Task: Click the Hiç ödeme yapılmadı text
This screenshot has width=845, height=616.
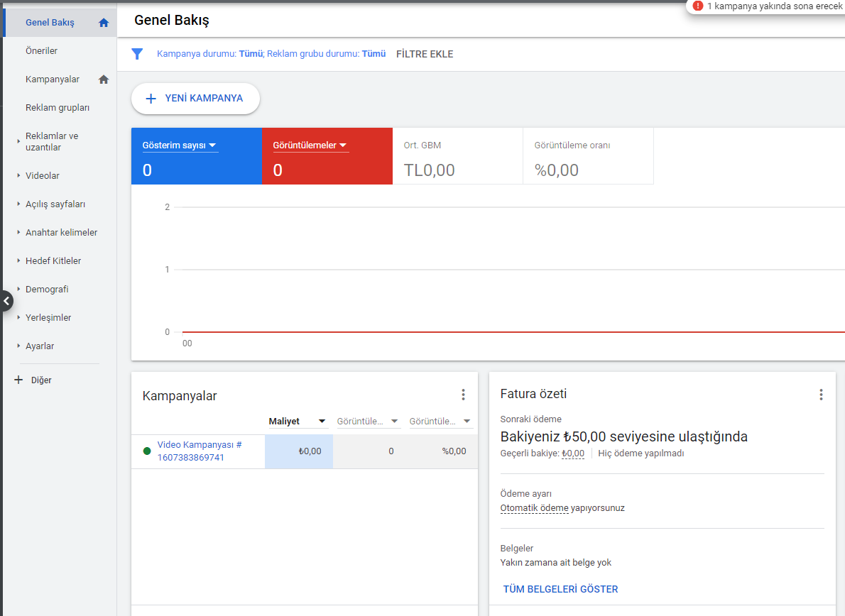Action: click(640, 453)
